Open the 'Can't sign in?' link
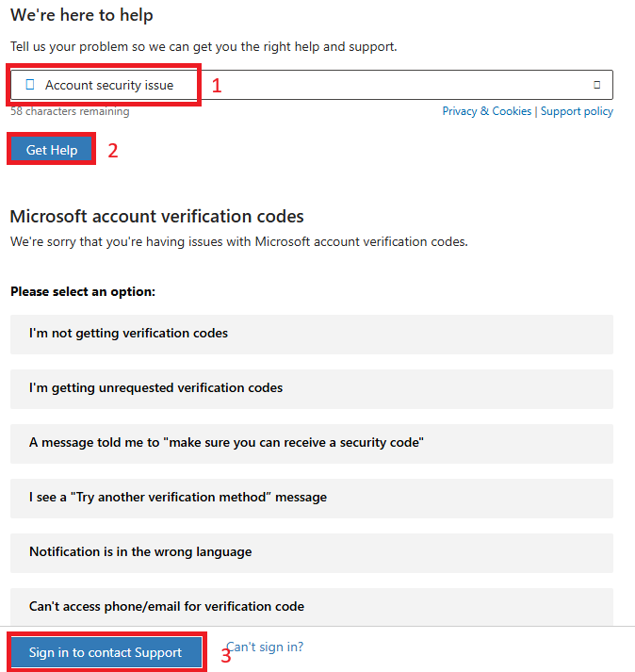This screenshot has width=635, height=672. point(265,647)
